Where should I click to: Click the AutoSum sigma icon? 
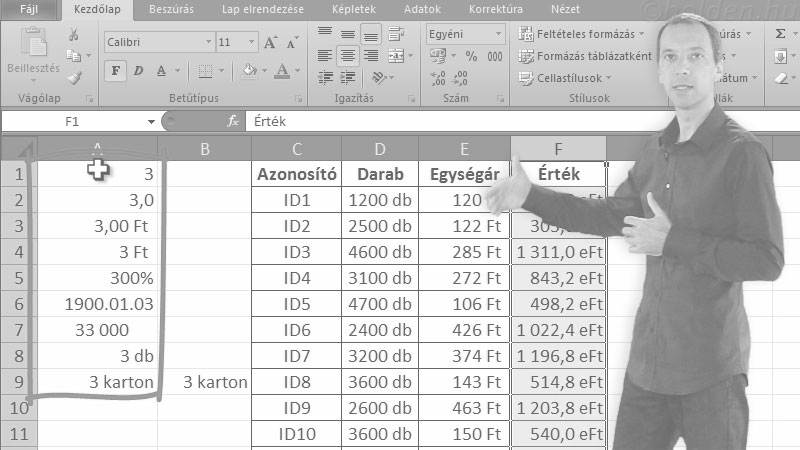(780, 34)
